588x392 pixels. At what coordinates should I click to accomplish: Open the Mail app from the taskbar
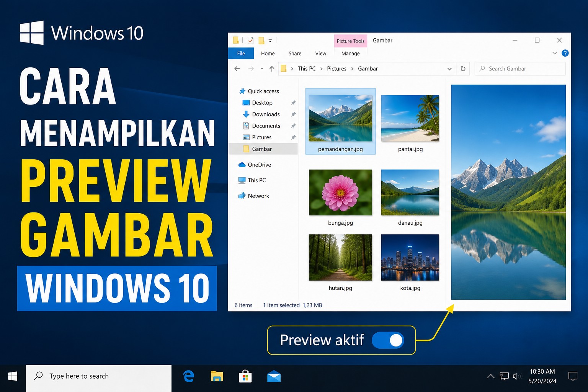point(274,377)
